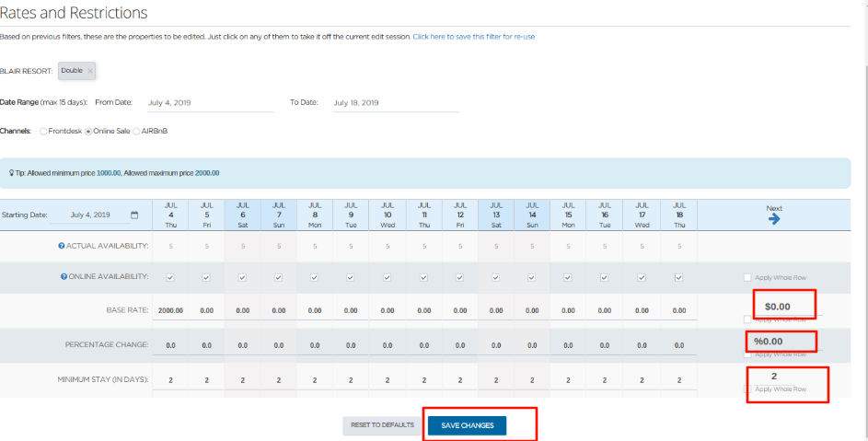Click actual availability value for Jul 8

pyautogui.click(x=315, y=247)
